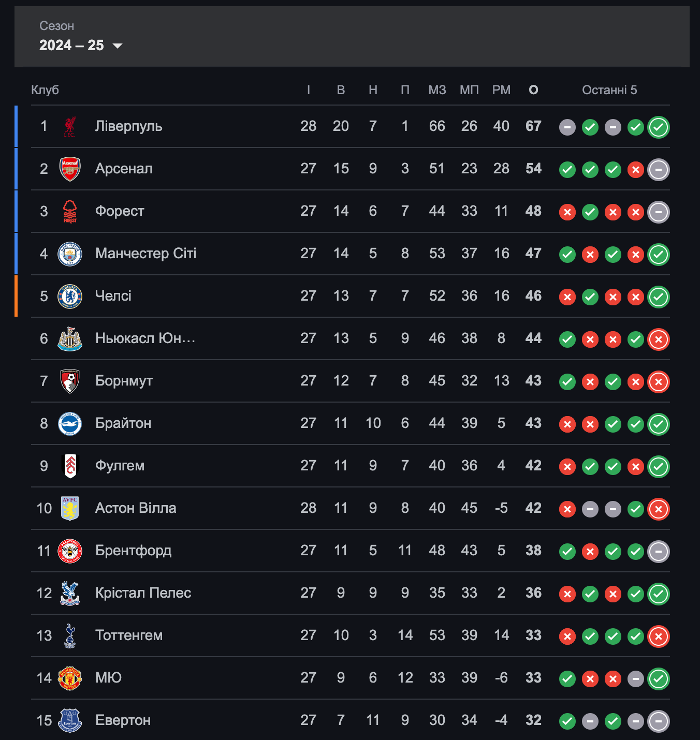
Task: Click the Liverpool club crest
Action: pyautogui.click(x=70, y=126)
